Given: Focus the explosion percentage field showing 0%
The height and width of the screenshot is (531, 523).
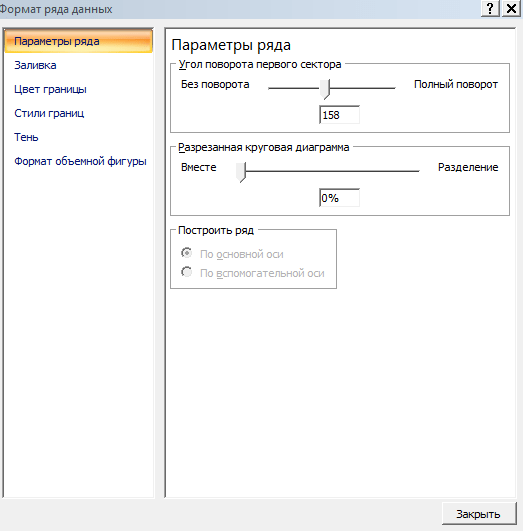Looking at the screenshot, I should [339, 198].
